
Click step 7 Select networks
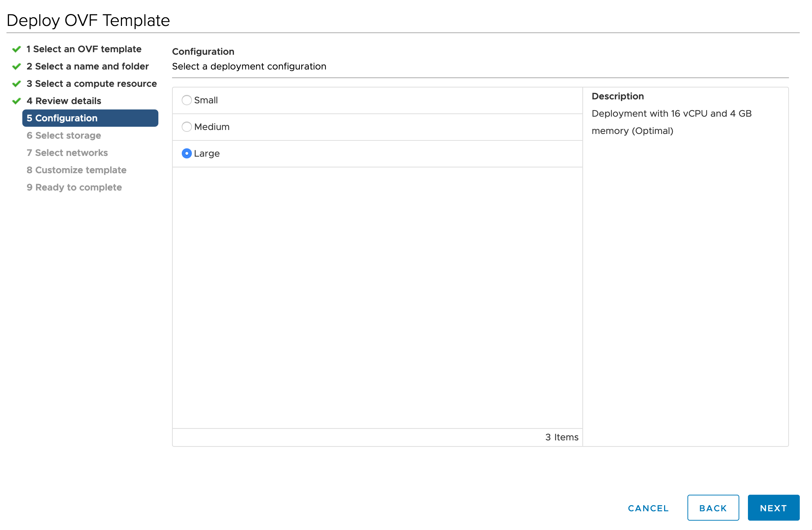pos(67,153)
